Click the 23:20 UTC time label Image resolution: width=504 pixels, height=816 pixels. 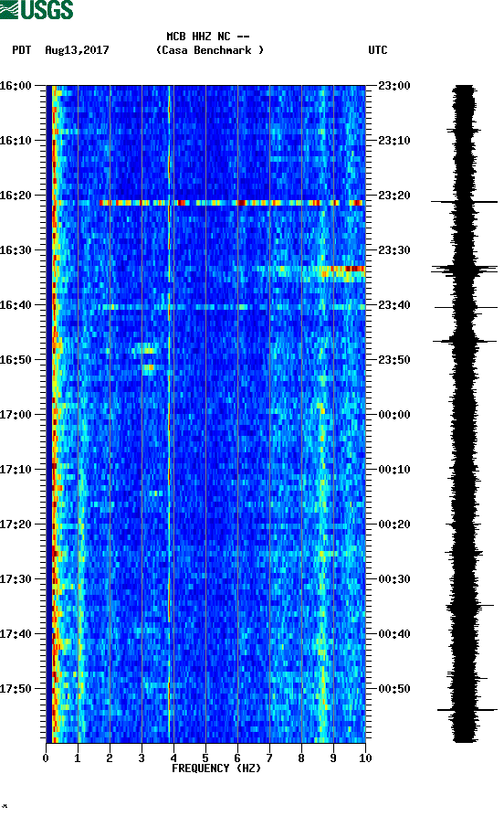tap(394, 196)
